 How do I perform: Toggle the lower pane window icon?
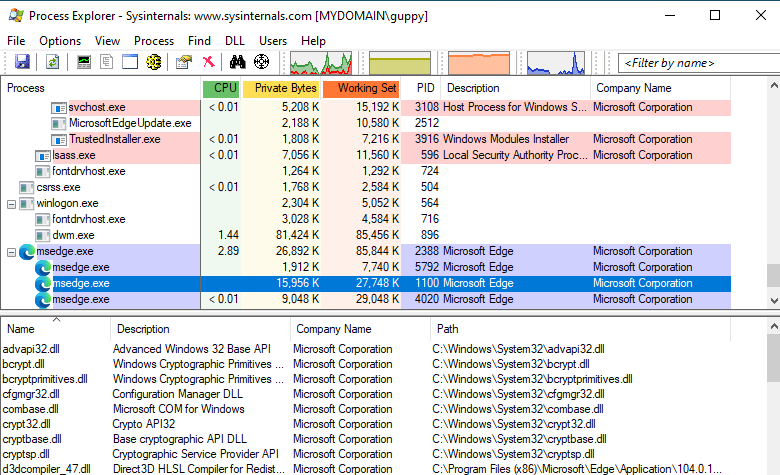130,62
